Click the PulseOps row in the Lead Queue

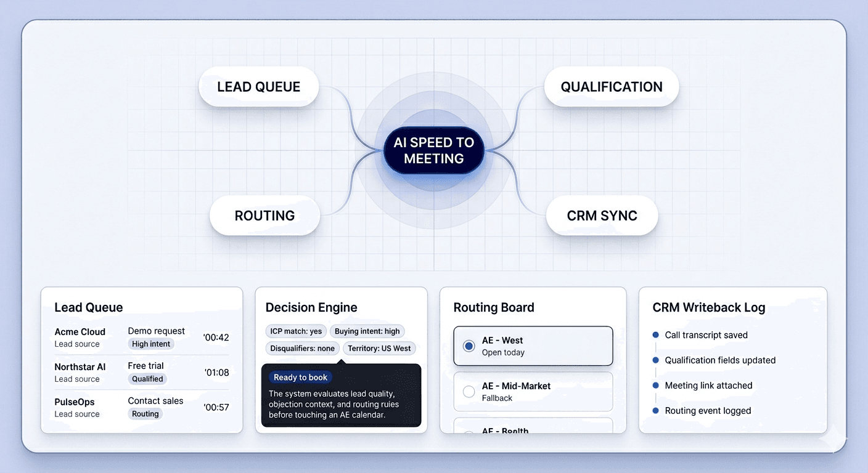[141, 407]
